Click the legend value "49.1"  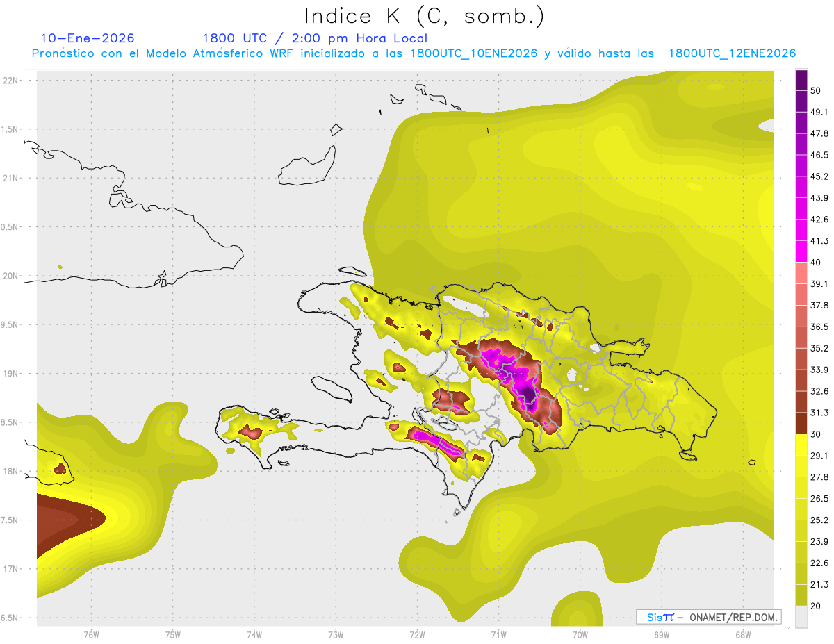(819, 113)
